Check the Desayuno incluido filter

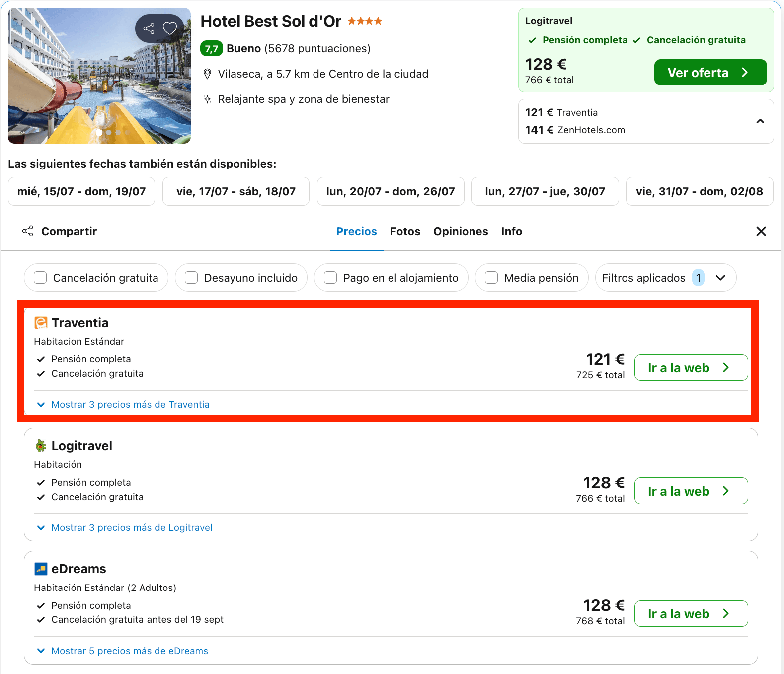191,277
